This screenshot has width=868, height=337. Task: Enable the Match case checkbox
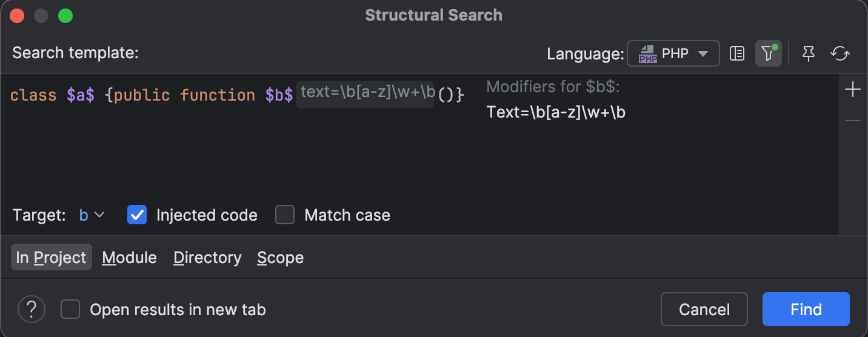tap(285, 215)
